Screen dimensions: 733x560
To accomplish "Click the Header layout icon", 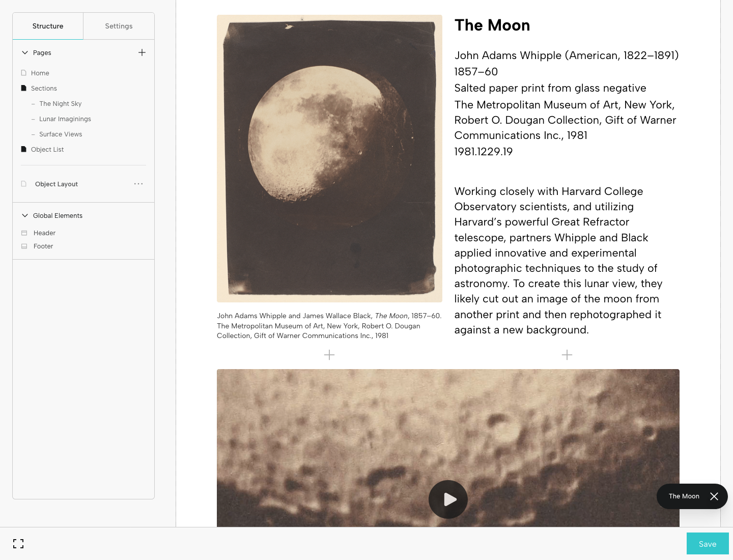I will click(x=24, y=233).
